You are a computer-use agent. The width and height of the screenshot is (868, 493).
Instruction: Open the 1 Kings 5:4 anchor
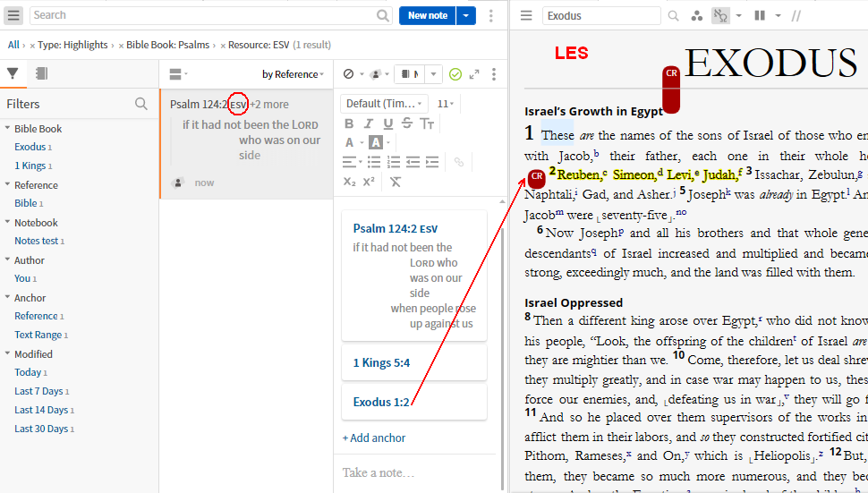click(381, 363)
